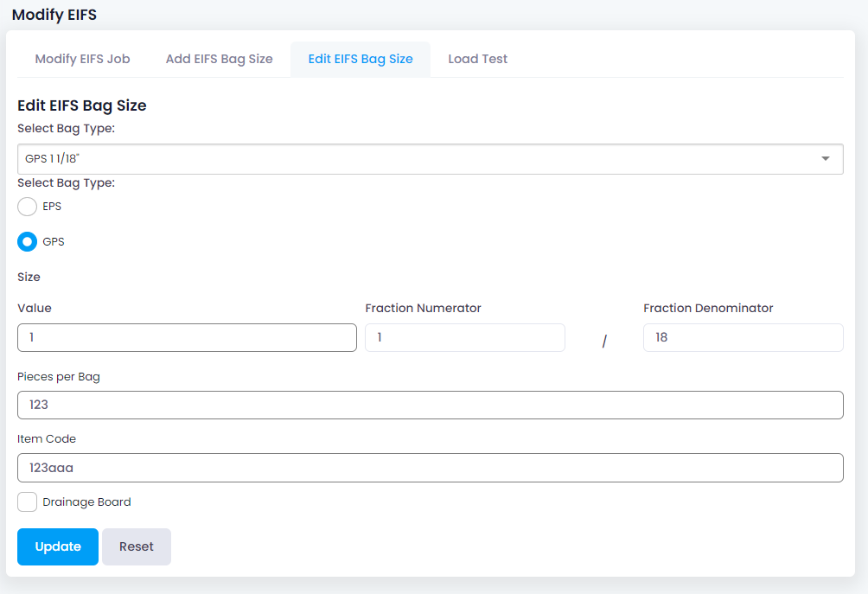This screenshot has height=594, width=868.
Task: Open the Add EIFS Bag Size tab
Action: pos(219,60)
